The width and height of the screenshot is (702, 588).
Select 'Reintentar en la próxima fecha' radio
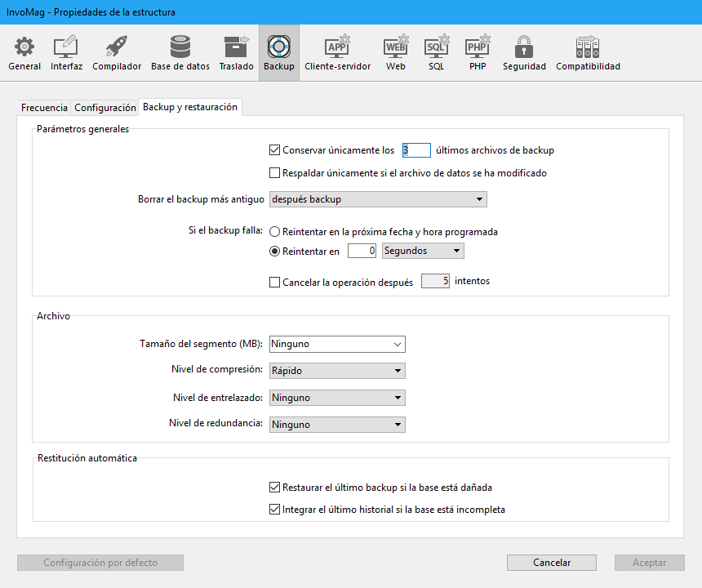[x=275, y=232]
